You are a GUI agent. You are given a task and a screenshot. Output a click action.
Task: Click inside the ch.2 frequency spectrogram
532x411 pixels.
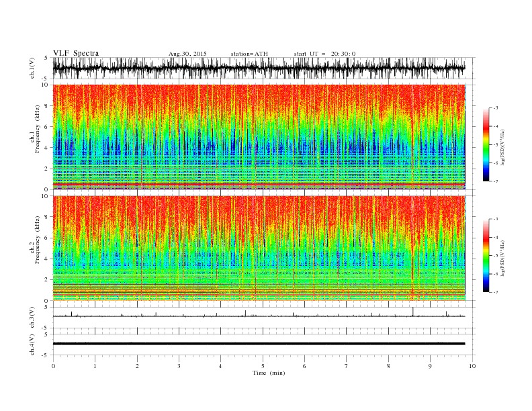coord(259,248)
